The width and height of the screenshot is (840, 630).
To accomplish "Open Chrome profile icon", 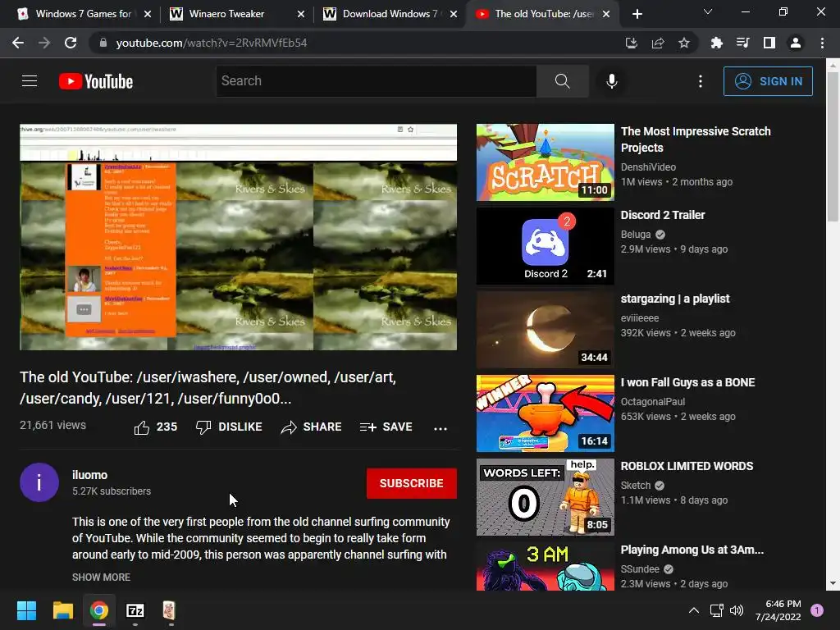I will click(796, 43).
